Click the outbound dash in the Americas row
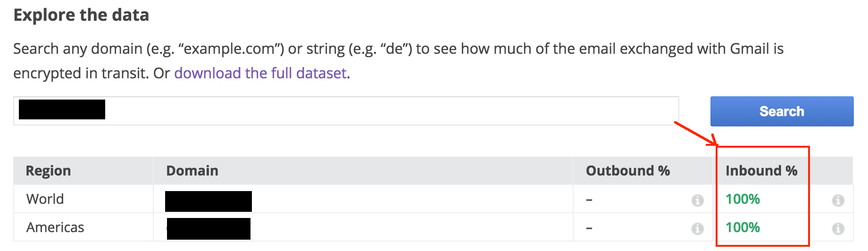Viewport: 868px width, 251px height. coord(589,228)
